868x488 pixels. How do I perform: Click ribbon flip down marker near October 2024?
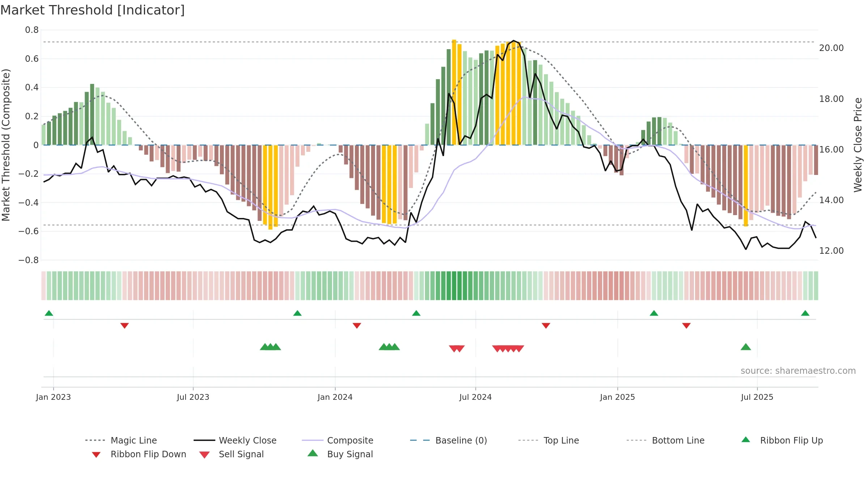(x=546, y=326)
